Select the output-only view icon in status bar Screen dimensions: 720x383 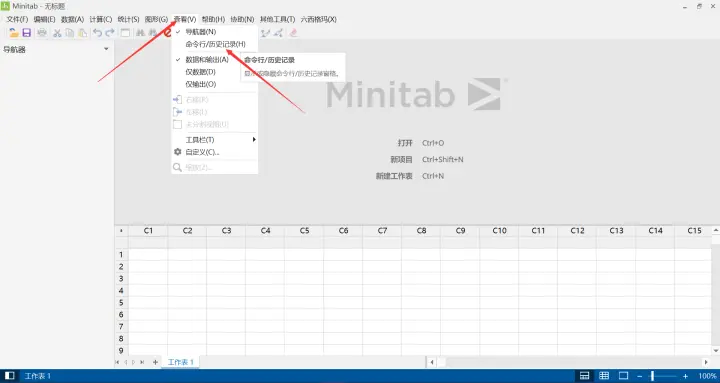click(x=624, y=376)
